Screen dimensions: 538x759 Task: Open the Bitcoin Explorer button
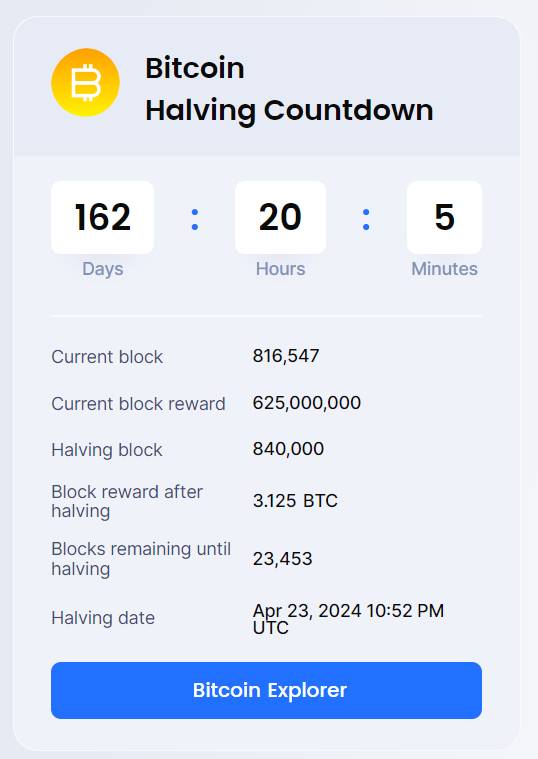coord(266,690)
